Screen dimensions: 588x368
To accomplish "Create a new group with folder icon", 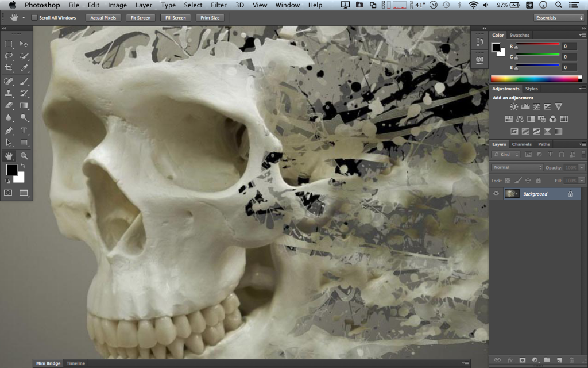I will coord(547,360).
